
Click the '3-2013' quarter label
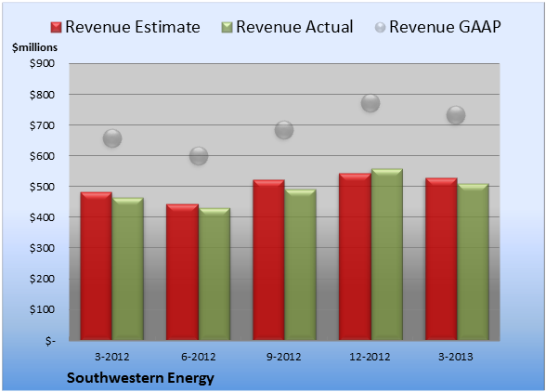[x=456, y=357]
